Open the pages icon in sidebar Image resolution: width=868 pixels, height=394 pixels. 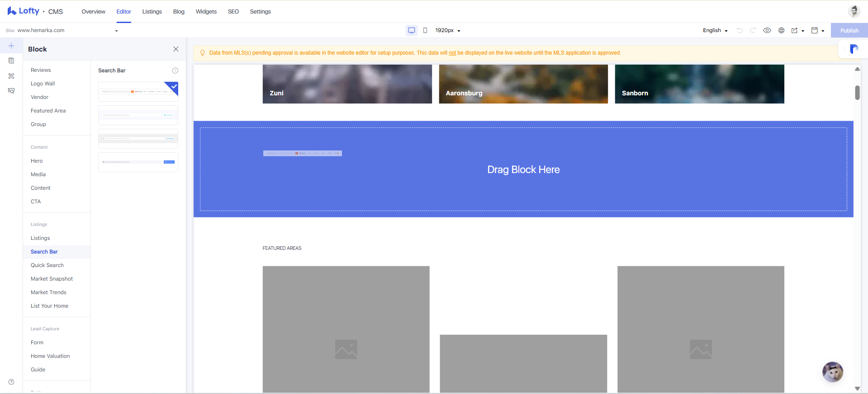[11, 61]
